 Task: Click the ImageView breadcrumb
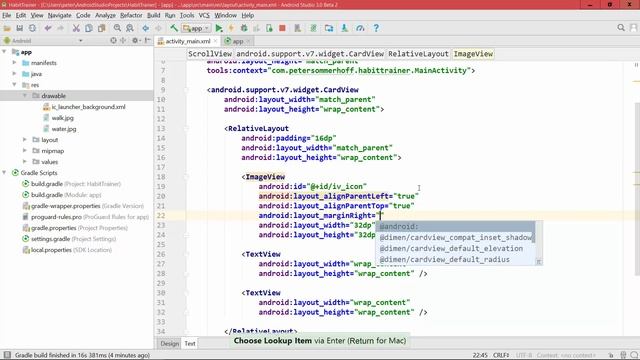[473, 54]
